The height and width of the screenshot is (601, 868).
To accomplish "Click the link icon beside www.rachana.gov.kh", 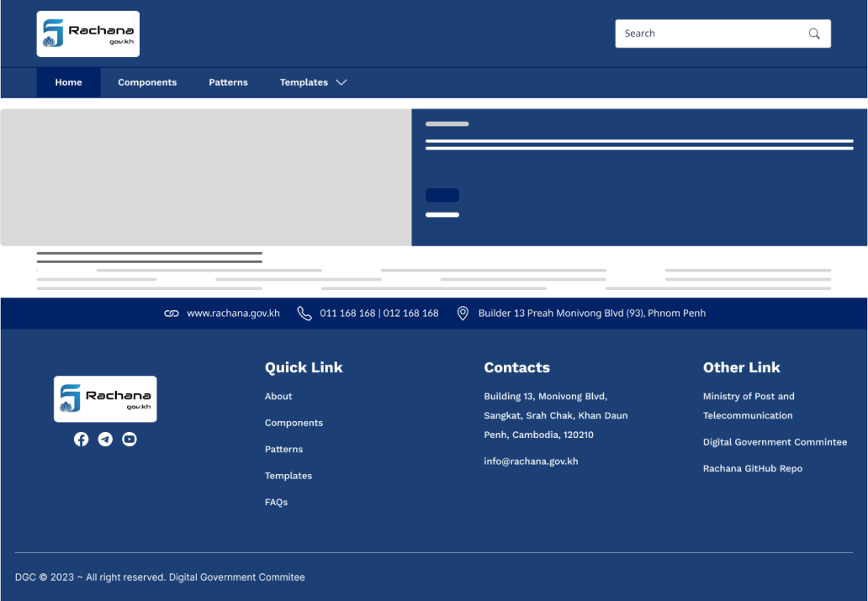I will [172, 314].
